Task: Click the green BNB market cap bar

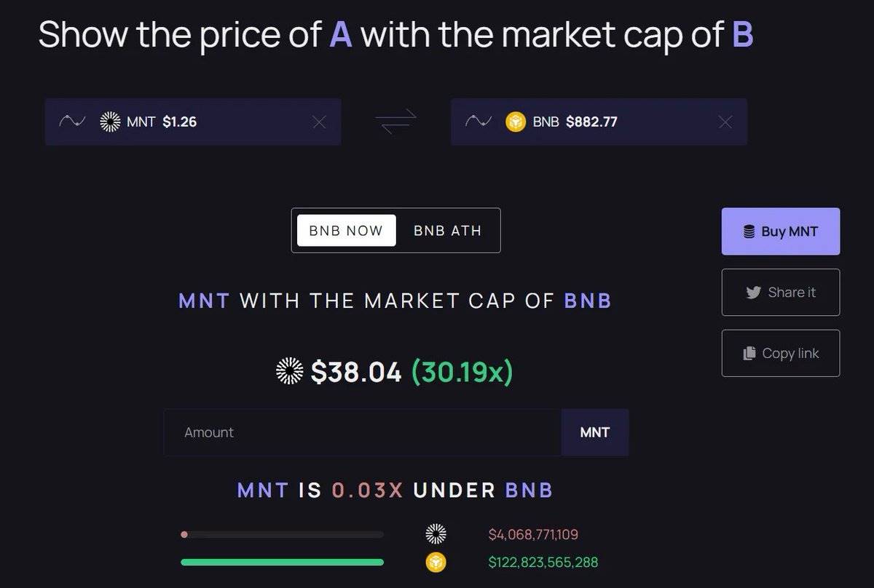Action: (282, 562)
